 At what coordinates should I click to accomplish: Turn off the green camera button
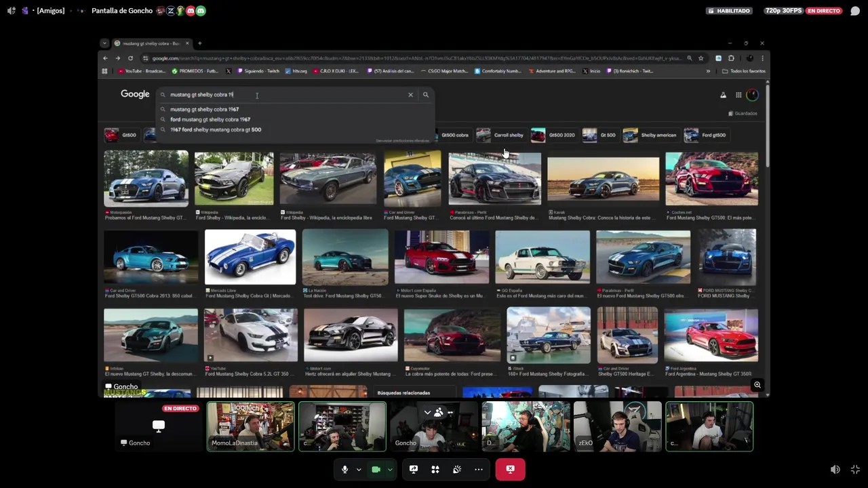tap(376, 469)
